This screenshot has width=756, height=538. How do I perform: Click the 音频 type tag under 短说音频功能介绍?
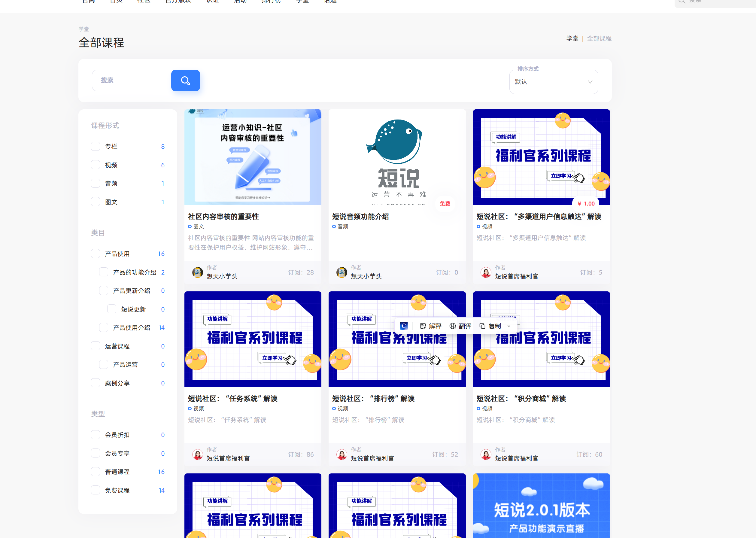tap(340, 226)
